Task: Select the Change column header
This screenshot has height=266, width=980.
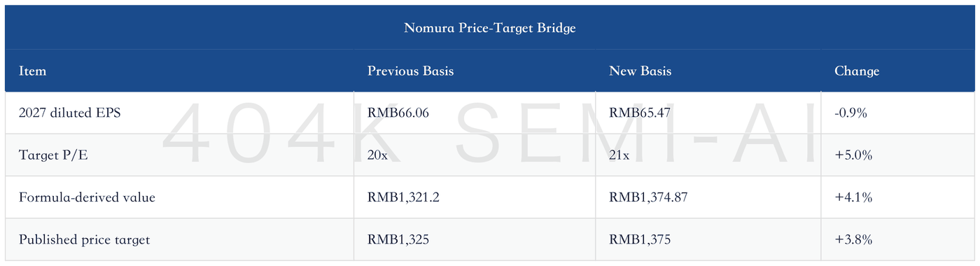Action: pos(857,71)
